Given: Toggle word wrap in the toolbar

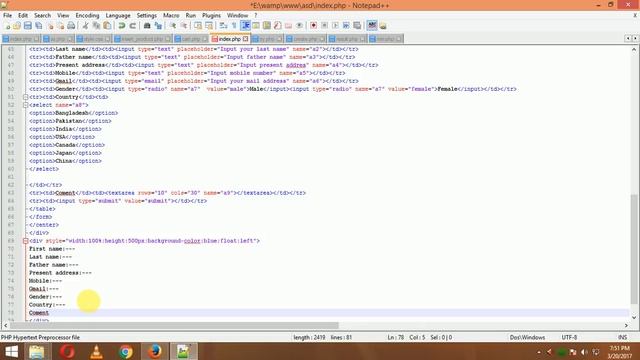Looking at the screenshot, I should (x=223, y=26).
